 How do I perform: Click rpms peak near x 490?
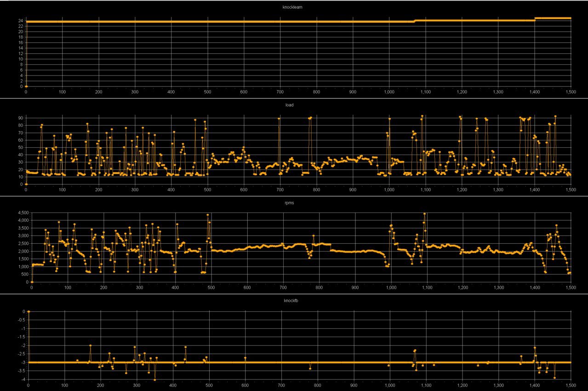(208, 215)
